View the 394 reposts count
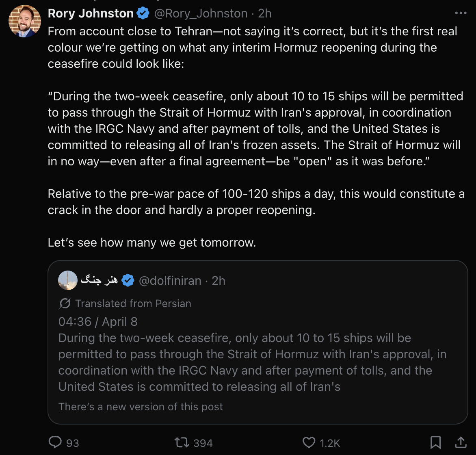The height and width of the screenshot is (455, 476). [x=203, y=443]
